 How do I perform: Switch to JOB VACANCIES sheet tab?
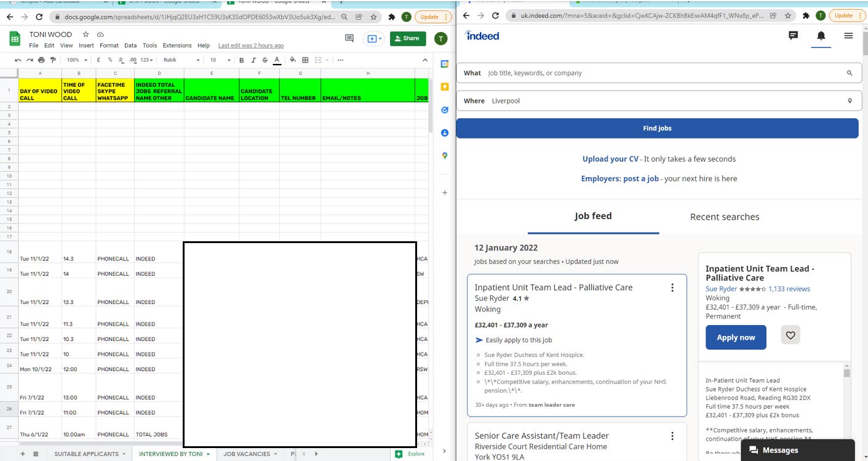tap(246, 454)
